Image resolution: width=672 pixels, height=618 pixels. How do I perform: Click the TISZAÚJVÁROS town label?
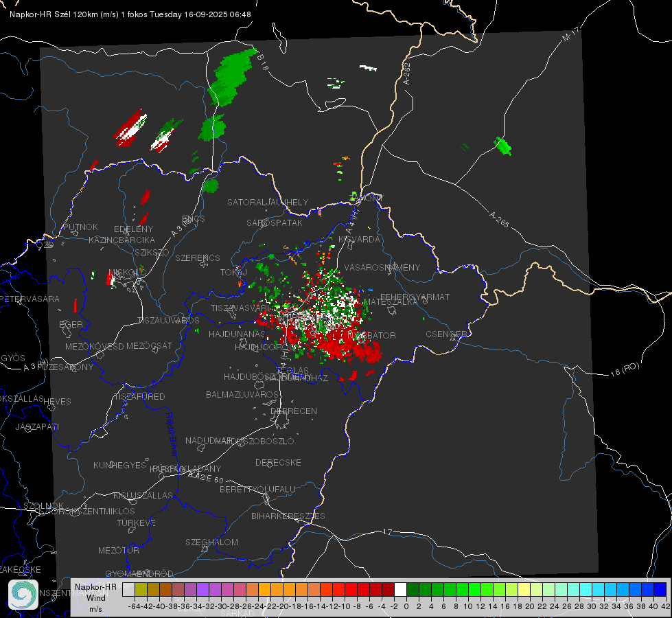[168, 321]
